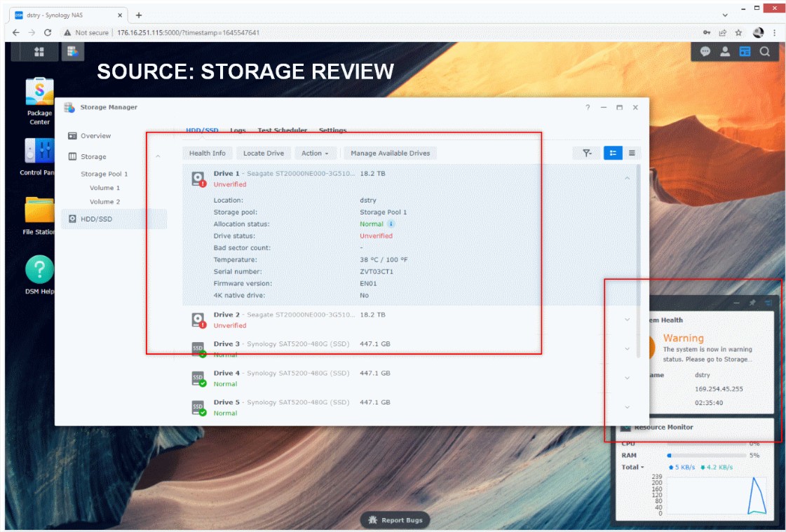Click the Health Info button
Image resolution: width=786 pixels, height=532 pixels.
click(x=208, y=153)
